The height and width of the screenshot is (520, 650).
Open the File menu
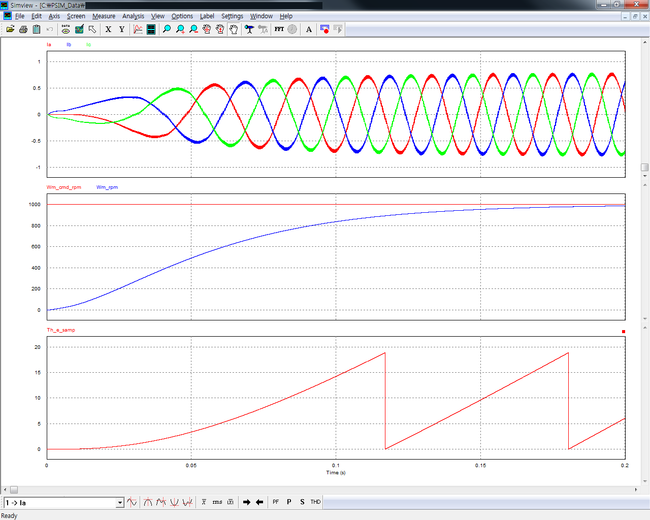(20, 16)
